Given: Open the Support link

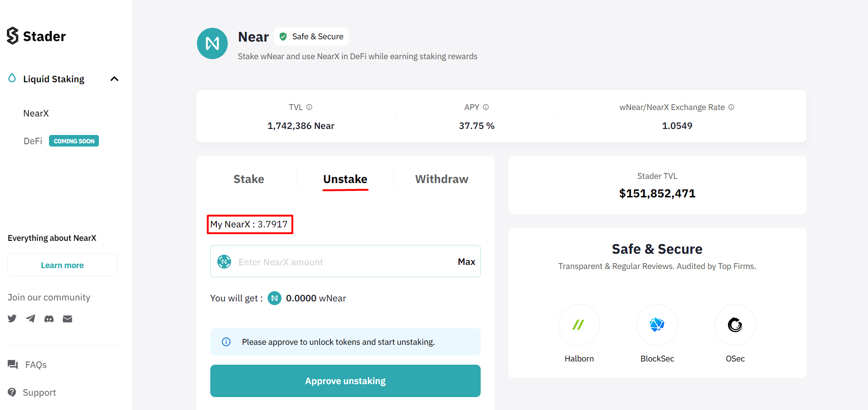Looking at the screenshot, I should point(39,392).
